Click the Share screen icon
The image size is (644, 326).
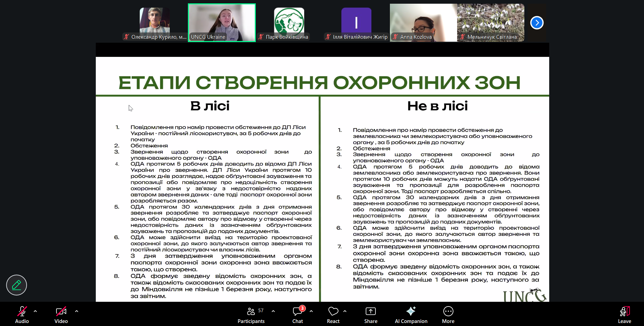[x=370, y=312]
